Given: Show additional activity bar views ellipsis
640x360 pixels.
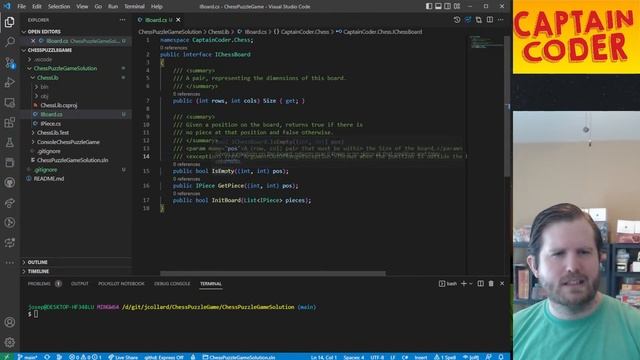Looking at the screenshot, I should point(10,263).
